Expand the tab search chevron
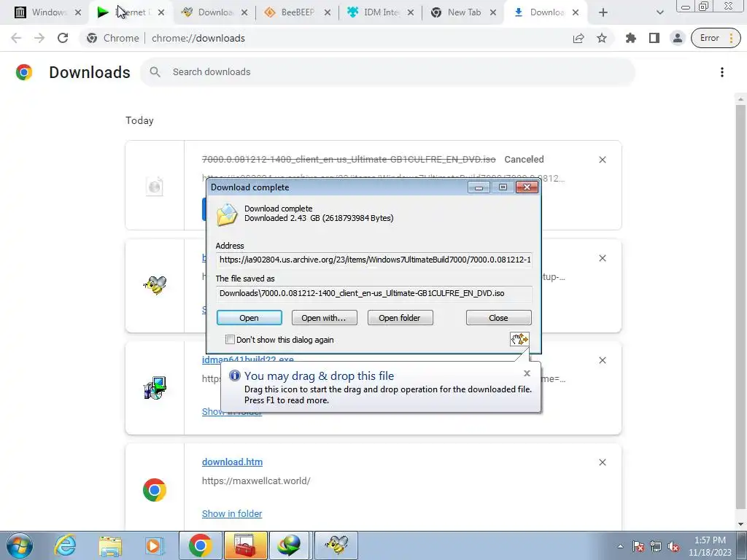Viewport: 747px width, 560px height. coord(659,13)
